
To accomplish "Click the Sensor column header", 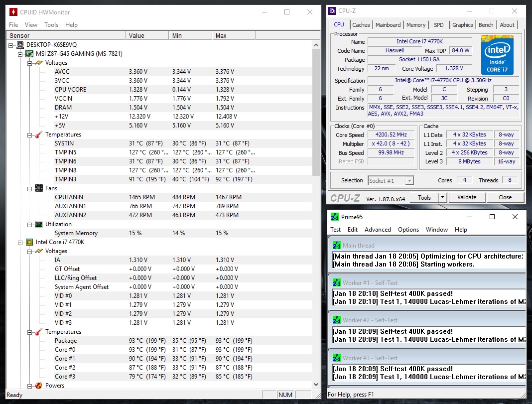I will (x=66, y=35).
